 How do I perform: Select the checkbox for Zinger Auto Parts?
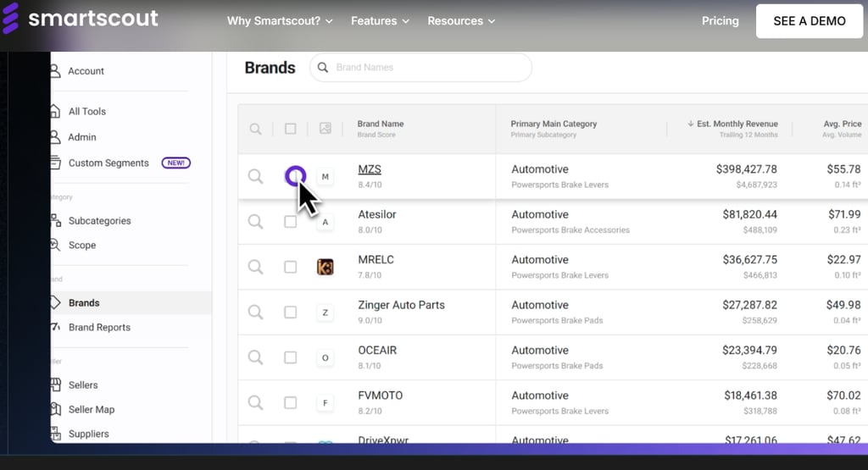[290, 312]
